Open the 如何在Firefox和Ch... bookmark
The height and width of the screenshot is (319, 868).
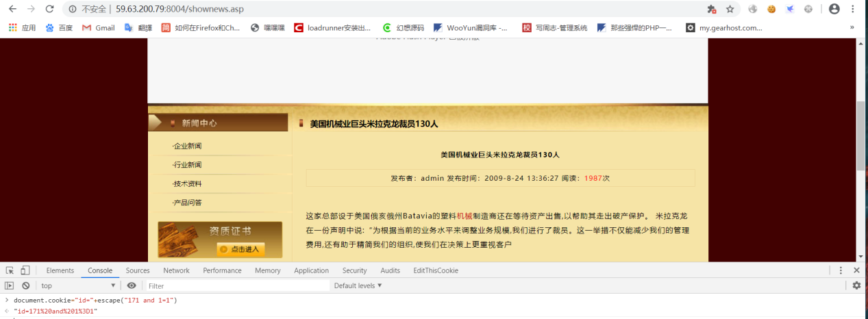click(x=201, y=28)
